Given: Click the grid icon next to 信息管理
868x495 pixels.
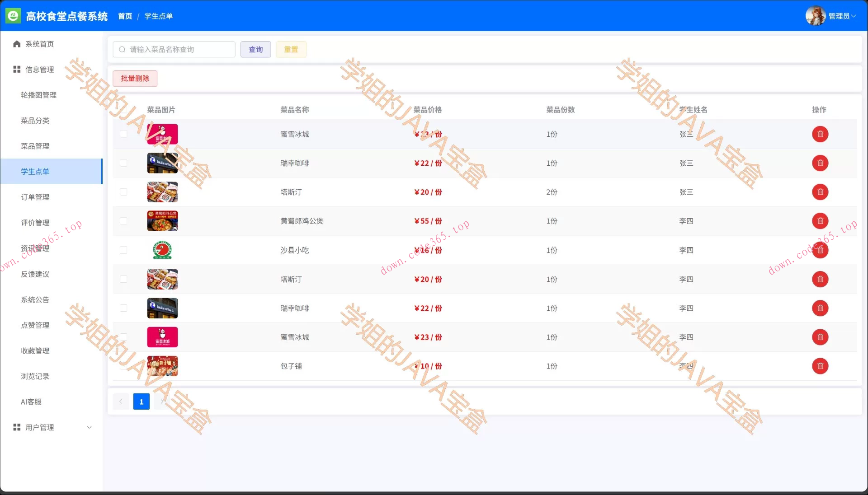Looking at the screenshot, I should (x=17, y=69).
